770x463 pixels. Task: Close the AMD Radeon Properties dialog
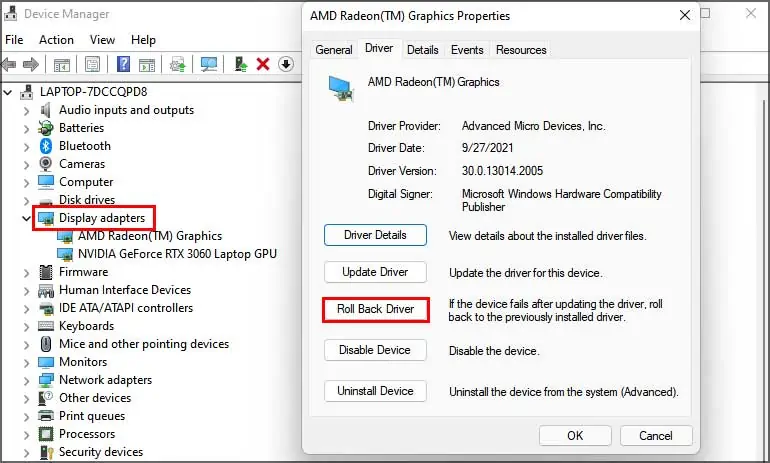(x=685, y=16)
